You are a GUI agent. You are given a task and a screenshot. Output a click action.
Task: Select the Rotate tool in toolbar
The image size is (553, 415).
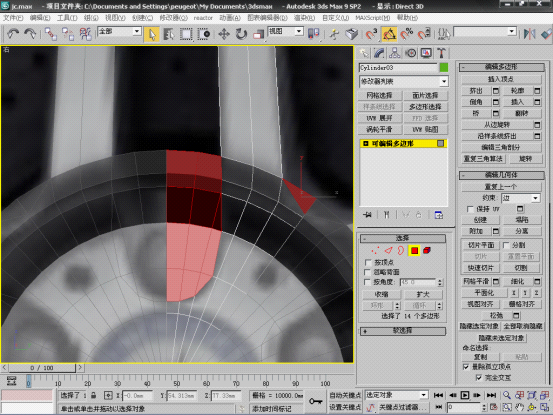241,34
